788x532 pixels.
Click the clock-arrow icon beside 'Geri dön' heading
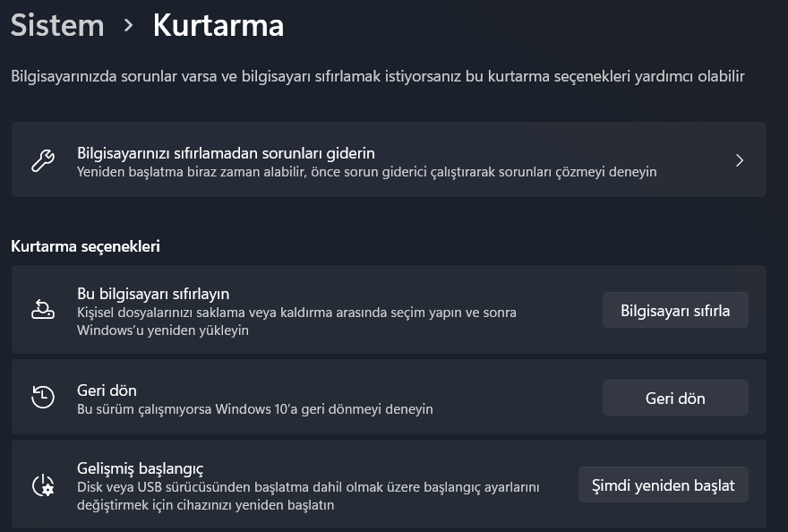tap(43, 397)
